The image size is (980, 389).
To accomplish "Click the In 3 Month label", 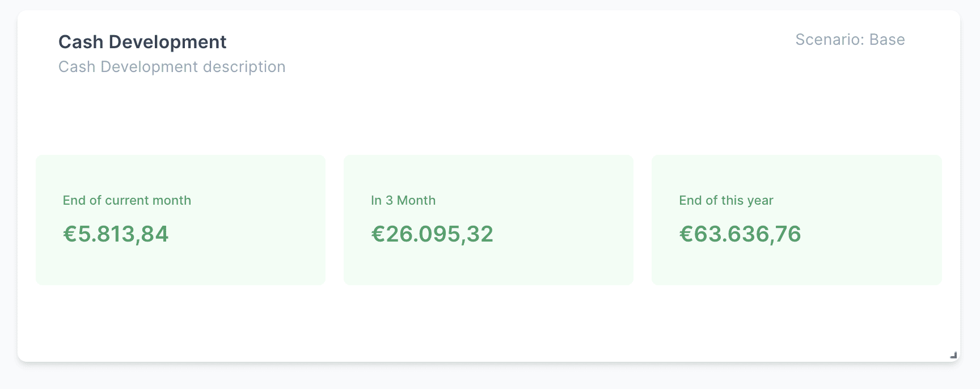I will (403, 200).
